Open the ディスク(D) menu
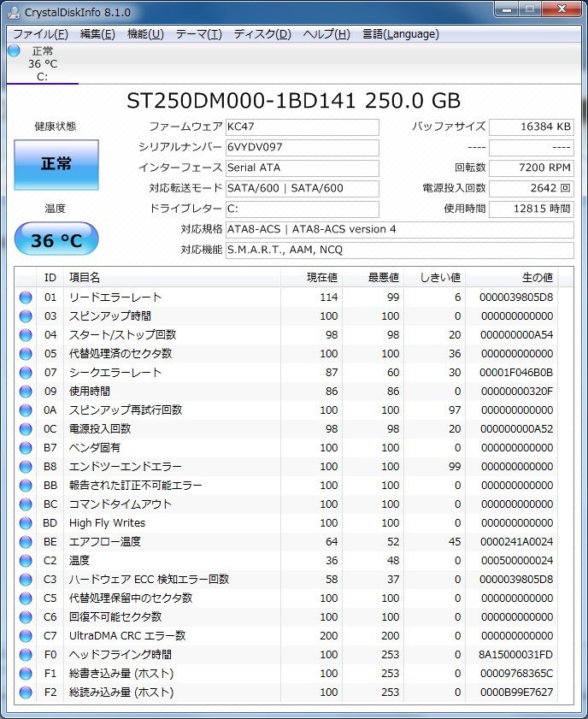 tap(262, 34)
